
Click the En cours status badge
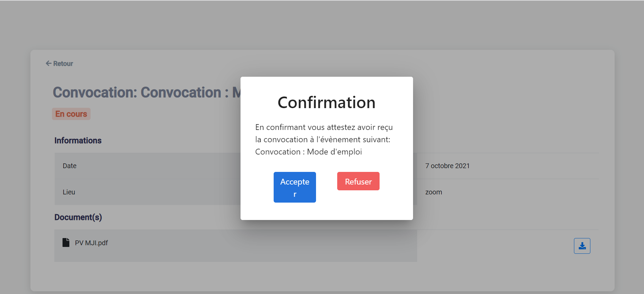[x=71, y=114]
